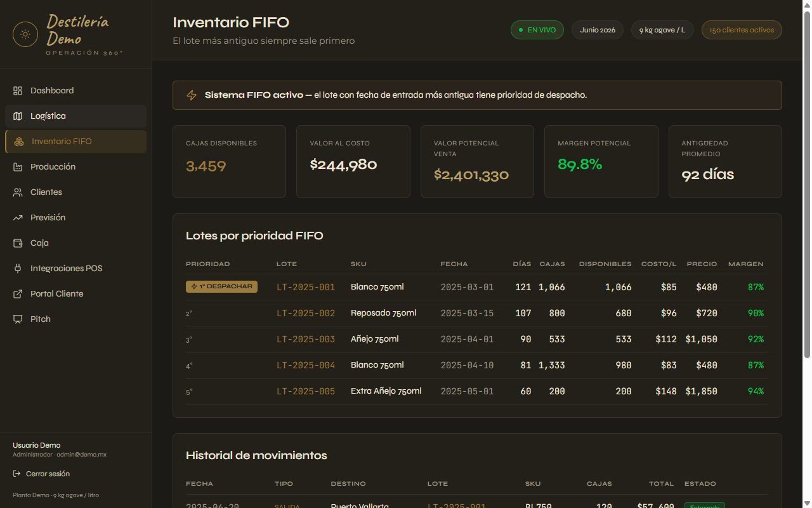This screenshot has width=812, height=508.
Task: Click the Destilería Demo sun logo icon
Action: 25,34
